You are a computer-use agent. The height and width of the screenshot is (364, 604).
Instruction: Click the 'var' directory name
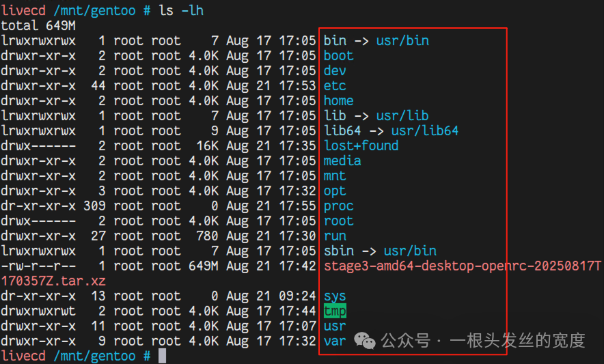[335, 341]
